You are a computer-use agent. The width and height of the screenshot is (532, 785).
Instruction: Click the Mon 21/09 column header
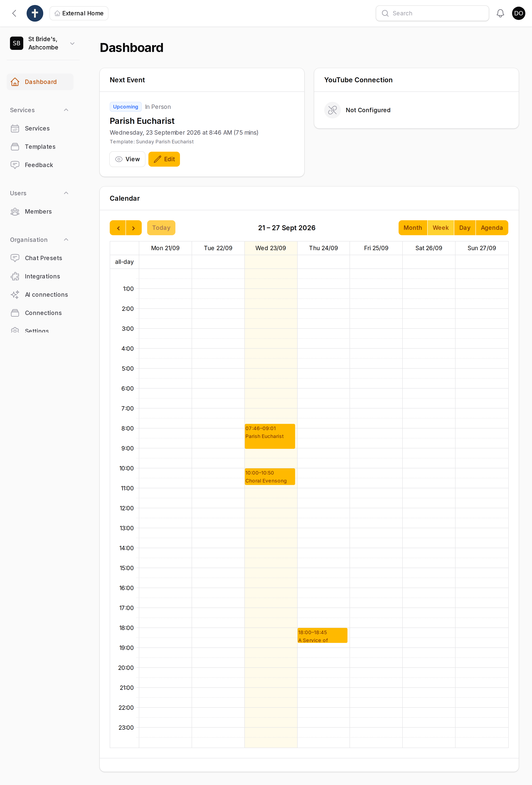[x=165, y=248]
